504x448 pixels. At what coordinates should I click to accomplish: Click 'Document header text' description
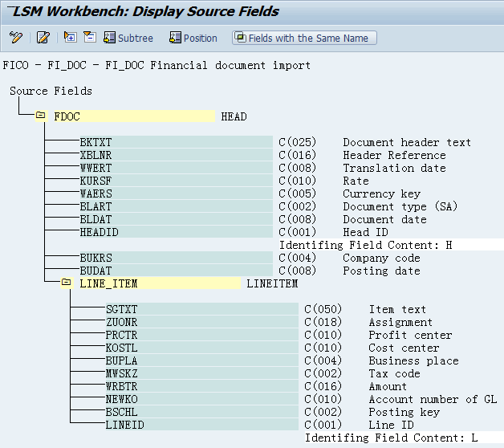407,142
